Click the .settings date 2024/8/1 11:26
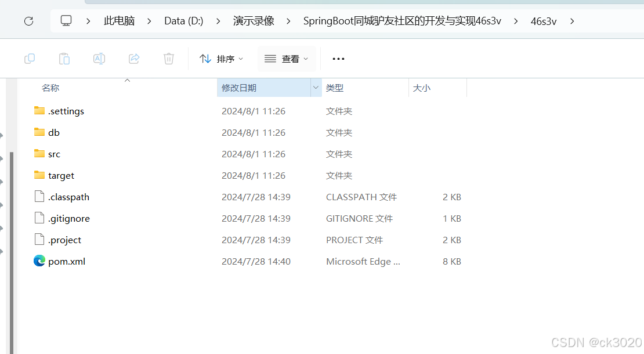The image size is (644, 354). point(254,111)
